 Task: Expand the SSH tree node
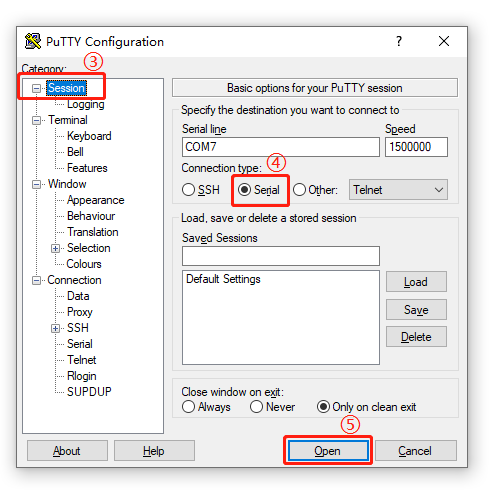pos(55,328)
